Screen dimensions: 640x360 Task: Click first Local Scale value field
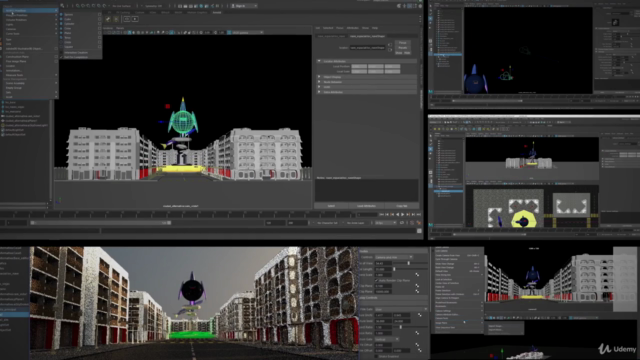(359, 71)
